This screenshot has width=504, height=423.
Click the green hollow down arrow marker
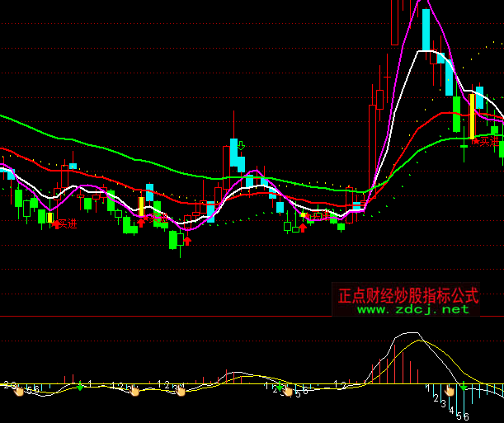click(x=242, y=146)
